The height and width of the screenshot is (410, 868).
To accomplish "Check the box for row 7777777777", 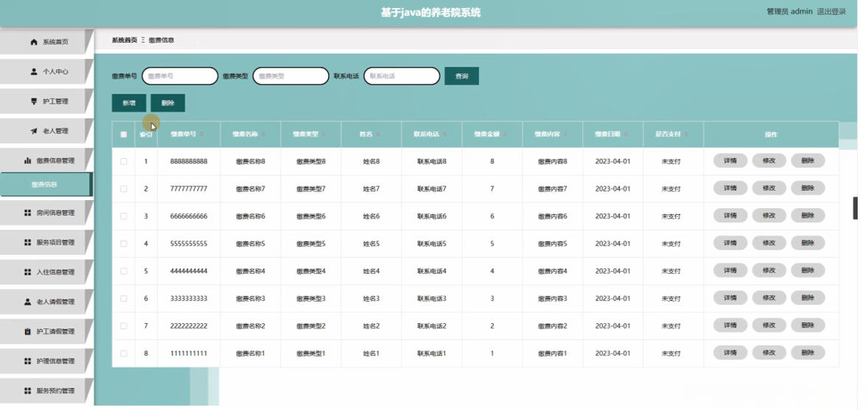I will coord(124,188).
